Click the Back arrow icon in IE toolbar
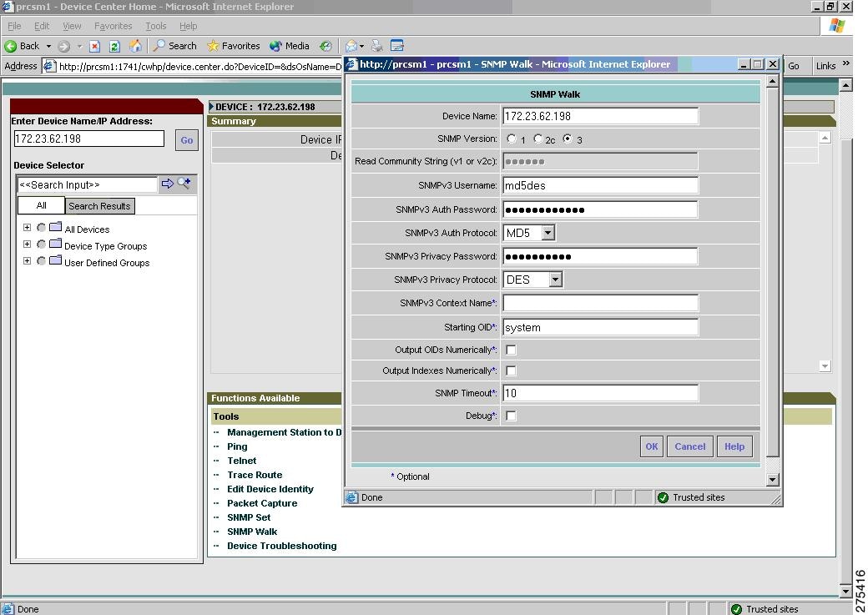The image size is (868, 615). tap(11, 46)
